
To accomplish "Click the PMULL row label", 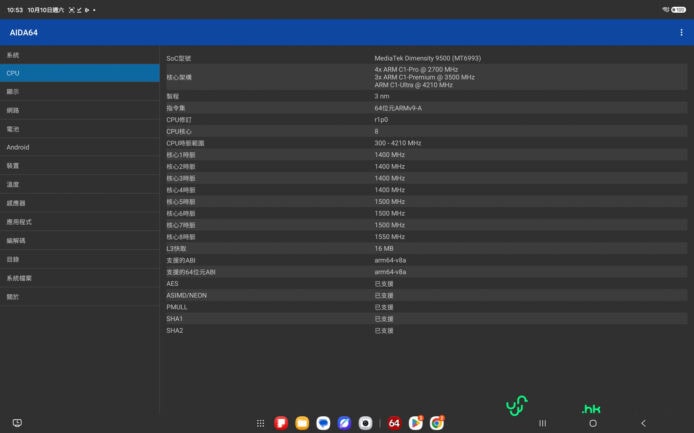I will click(x=177, y=307).
